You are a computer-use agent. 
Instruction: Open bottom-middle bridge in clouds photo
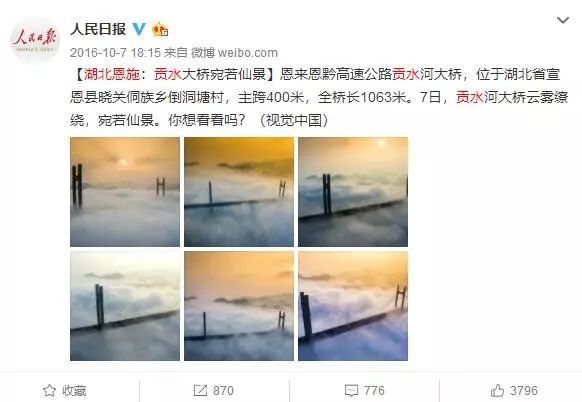pos(239,306)
